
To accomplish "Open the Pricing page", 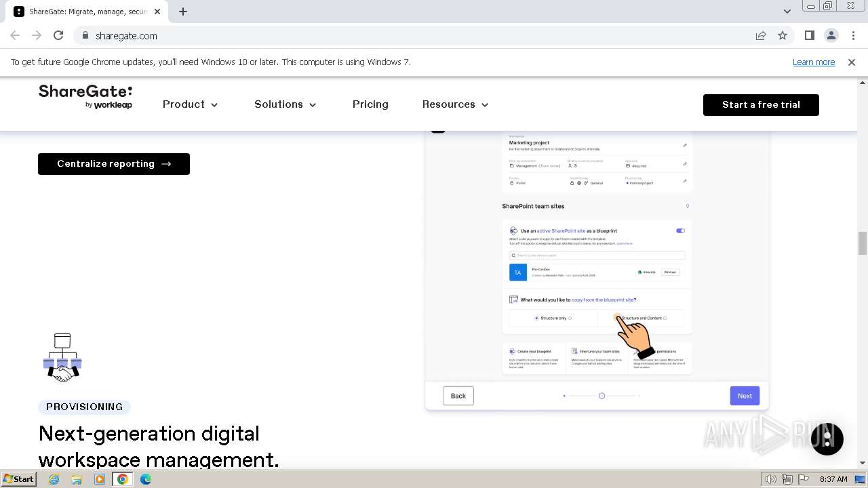I will pos(370,104).
